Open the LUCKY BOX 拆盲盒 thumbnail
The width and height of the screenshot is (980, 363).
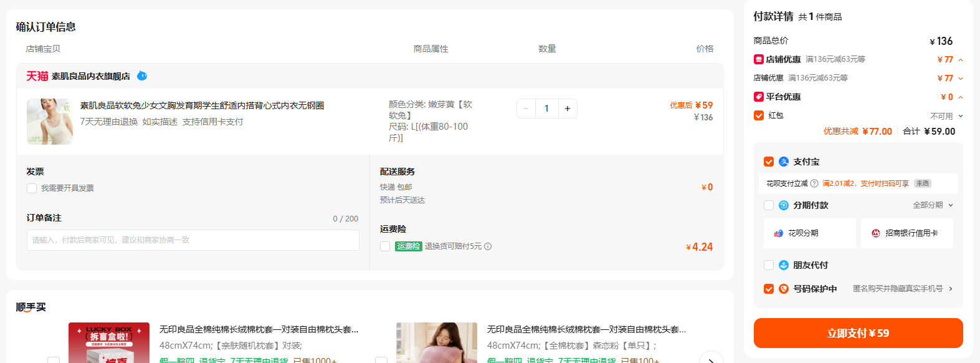click(109, 342)
